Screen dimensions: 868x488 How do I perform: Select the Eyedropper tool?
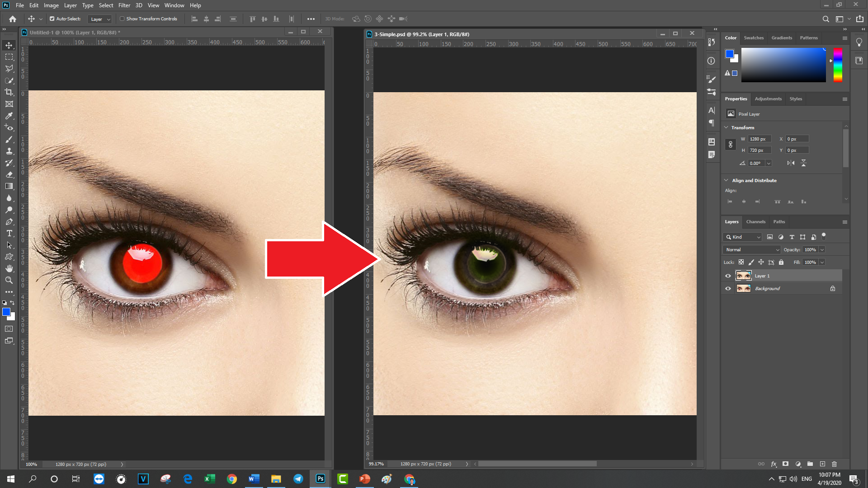coord(9,116)
